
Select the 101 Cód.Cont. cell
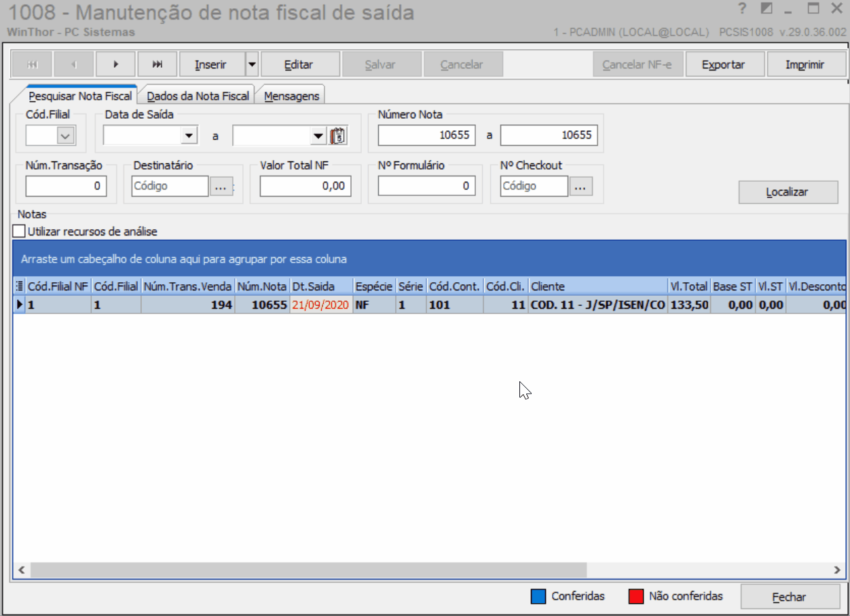455,305
